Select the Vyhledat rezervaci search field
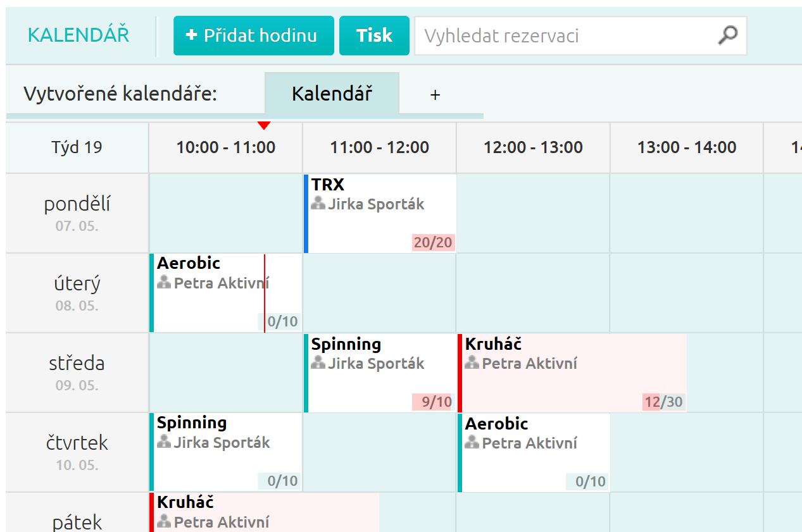The image size is (802, 532). [x=557, y=36]
